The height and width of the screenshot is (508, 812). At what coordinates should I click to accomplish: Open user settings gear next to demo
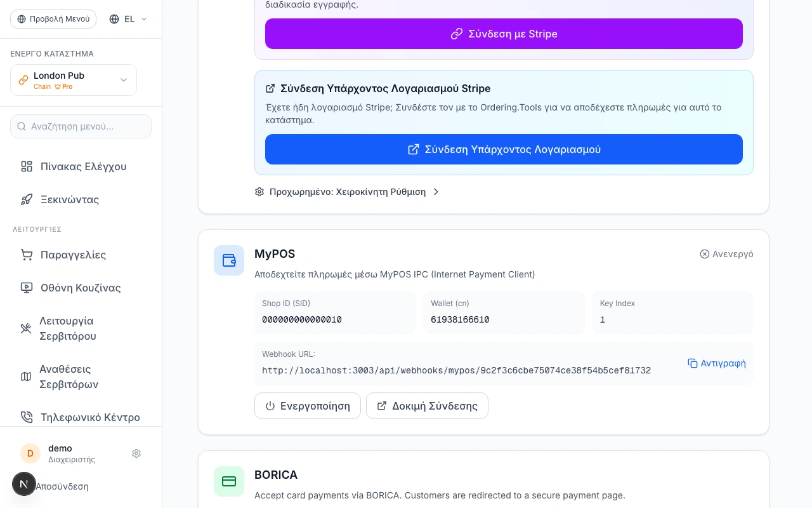pyautogui.click(x=136, y=453)
